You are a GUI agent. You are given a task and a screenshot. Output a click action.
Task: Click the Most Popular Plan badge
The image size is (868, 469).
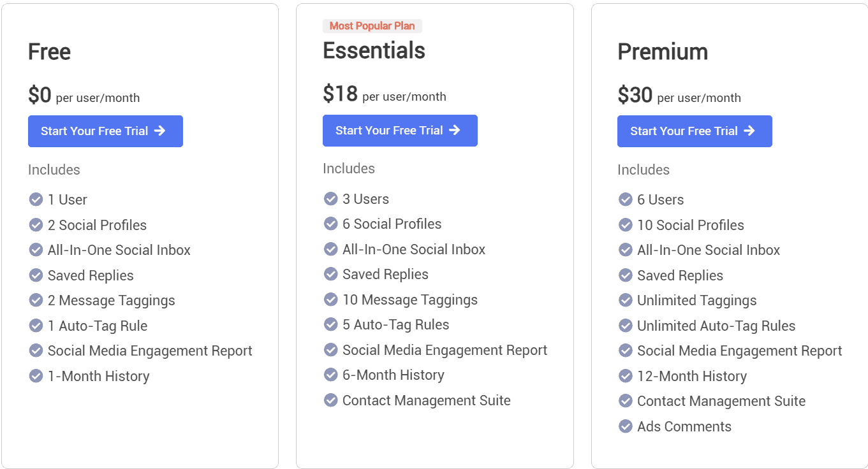click(372, 25)
